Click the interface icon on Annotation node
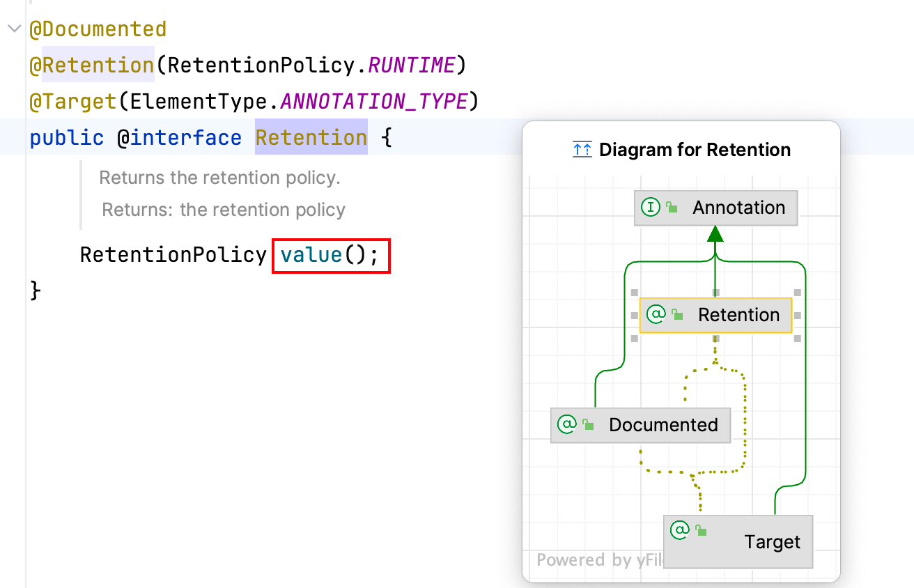 651,207
